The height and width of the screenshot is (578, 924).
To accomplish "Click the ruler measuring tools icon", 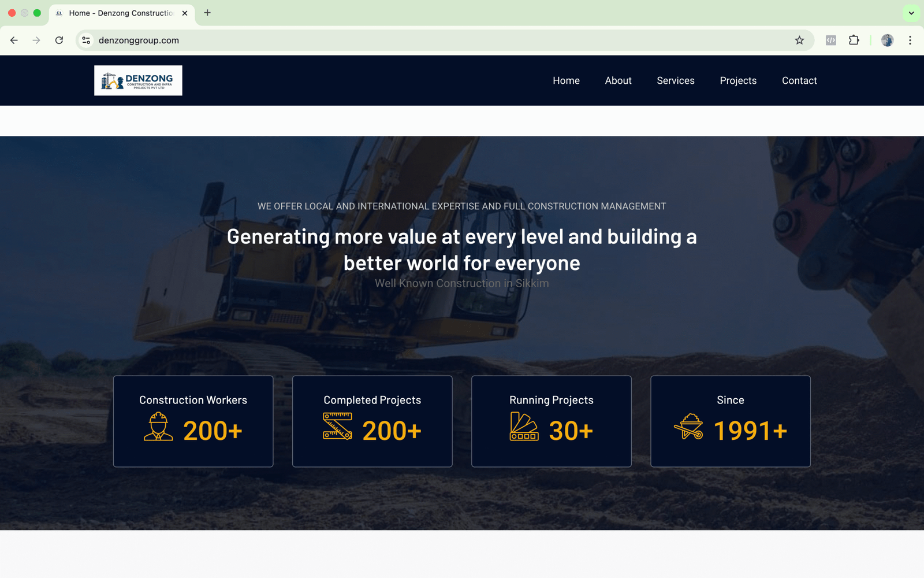I will click(x=337, y=427).
